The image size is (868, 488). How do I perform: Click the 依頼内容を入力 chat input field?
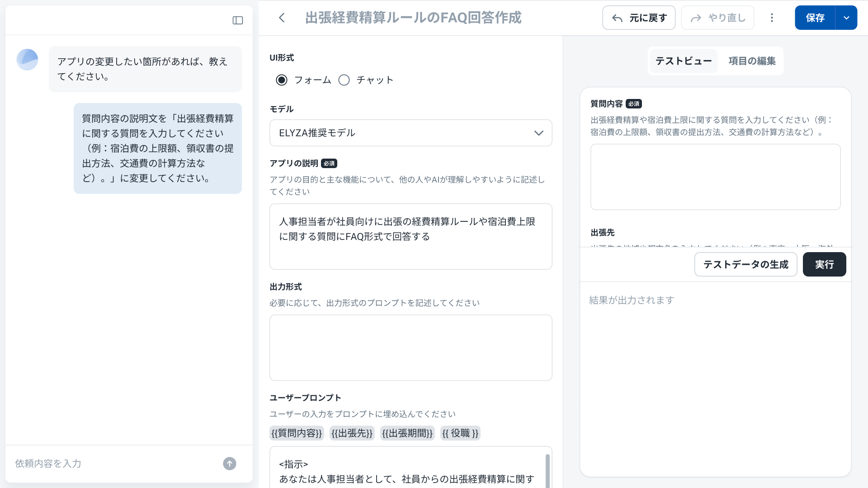[113, 464]
